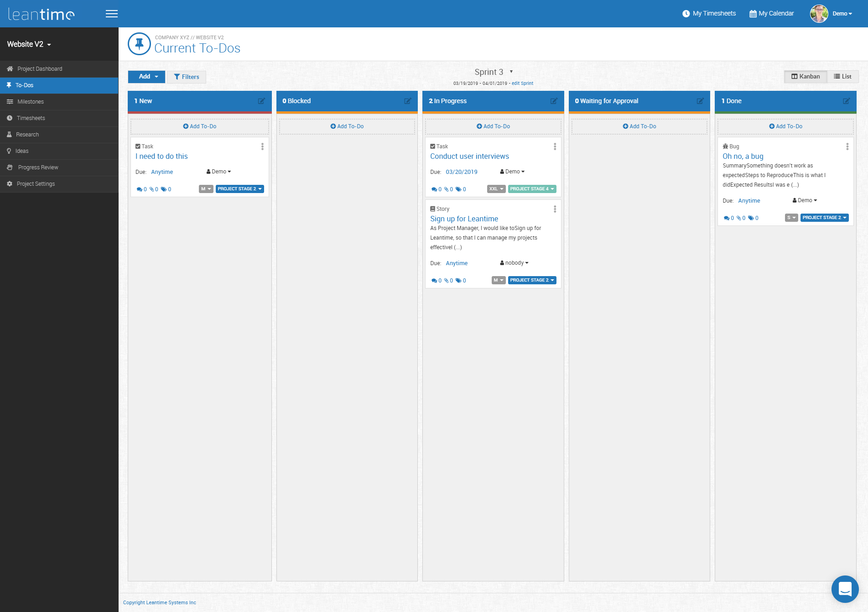Open Timesheets in sidebar
This screenshot has width=868, height=612.
pyautogui.click(x=59, y=118)
